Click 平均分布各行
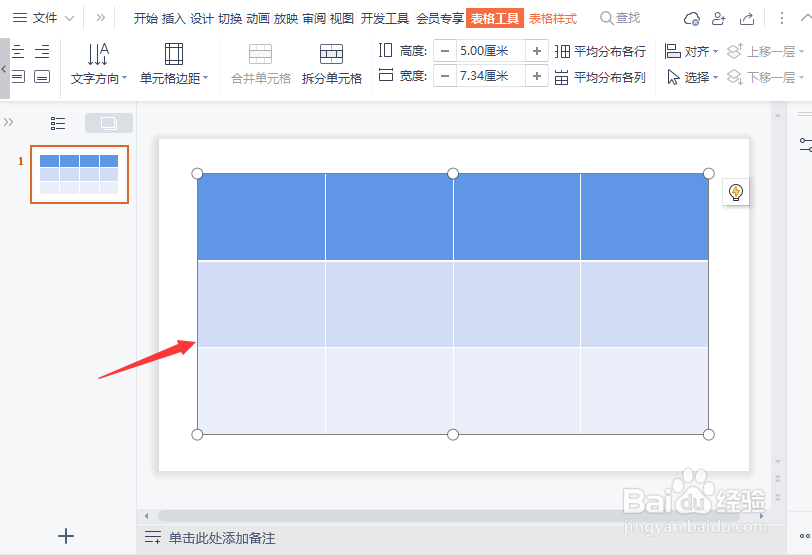The height and width of the screenshot is (555, 812). pos(600,52)
